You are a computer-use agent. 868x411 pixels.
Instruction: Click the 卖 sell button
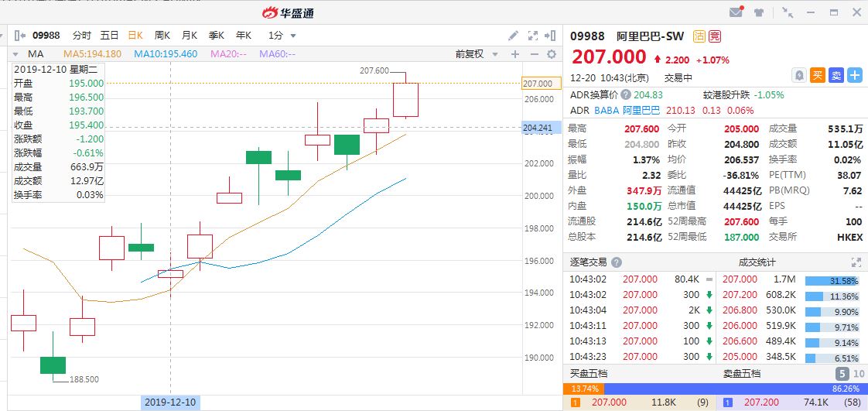836,76
